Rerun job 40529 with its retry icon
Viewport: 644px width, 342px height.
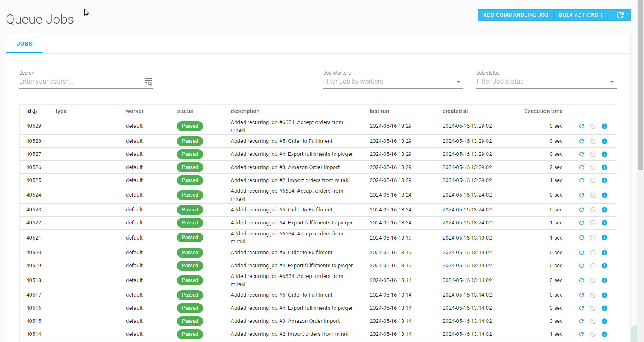[x=581, y=126]
